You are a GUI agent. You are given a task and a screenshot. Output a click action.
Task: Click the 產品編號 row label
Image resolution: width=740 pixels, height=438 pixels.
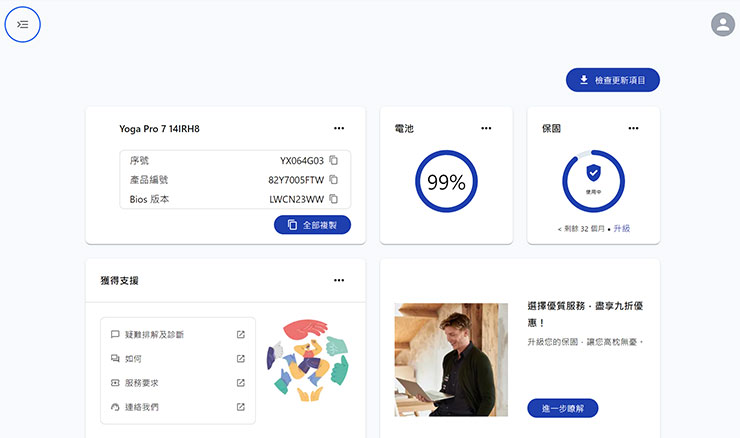tap(149, 180)
